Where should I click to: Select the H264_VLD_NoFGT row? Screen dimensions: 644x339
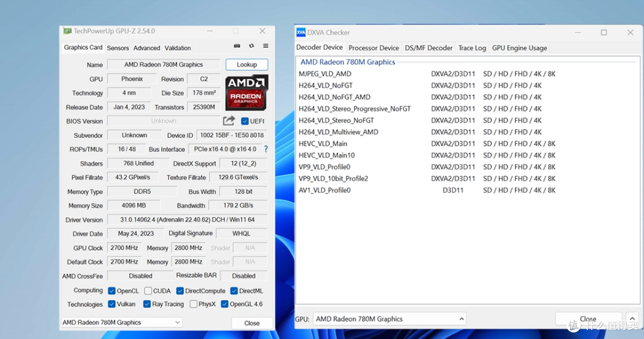click(420, 85)
